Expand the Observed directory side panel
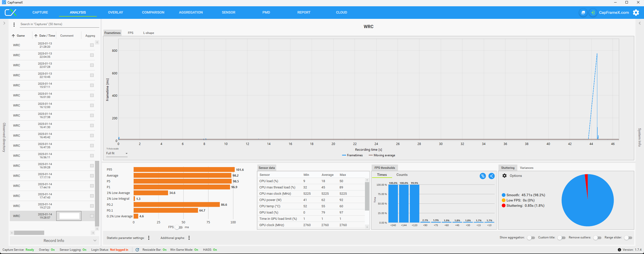 [x=4, y=23]
